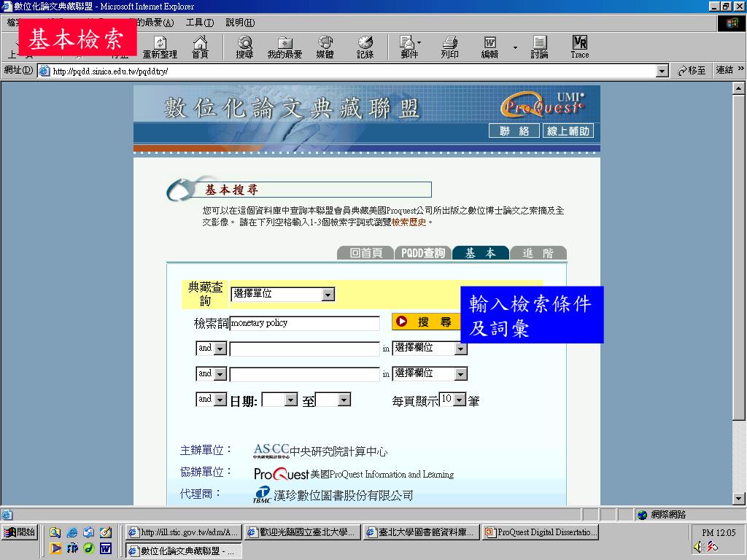Click the third search term input field

304,374
